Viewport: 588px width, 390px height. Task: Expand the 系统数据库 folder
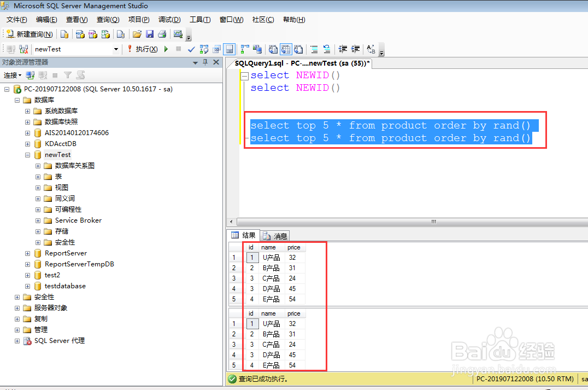(x=27, y=111)
